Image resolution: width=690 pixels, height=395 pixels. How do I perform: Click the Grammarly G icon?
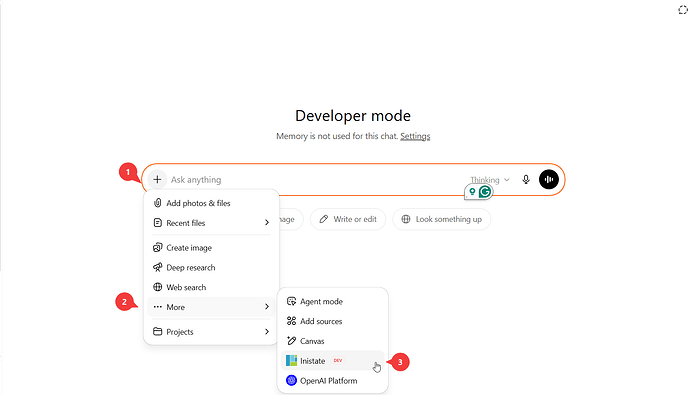tap(485, 192)
